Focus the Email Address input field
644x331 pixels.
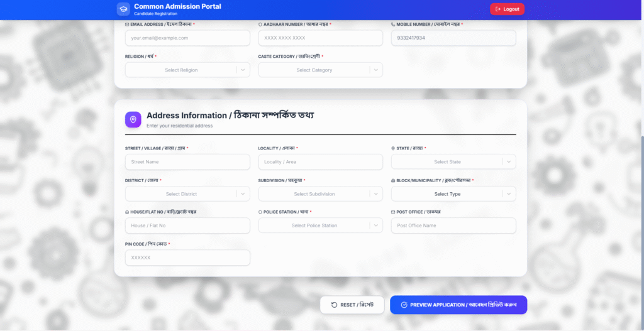(x=187, y=38)
